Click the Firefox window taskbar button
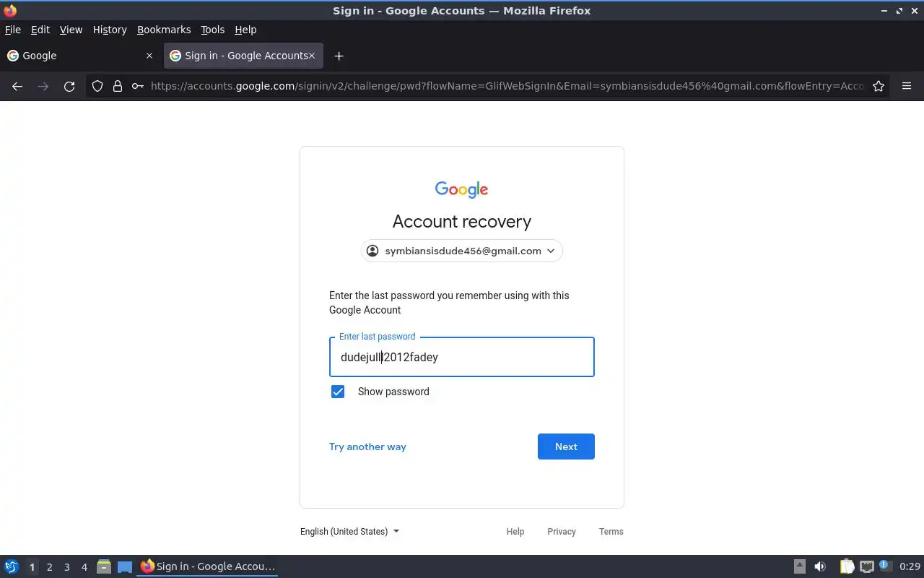 click(x=208, y=566)
